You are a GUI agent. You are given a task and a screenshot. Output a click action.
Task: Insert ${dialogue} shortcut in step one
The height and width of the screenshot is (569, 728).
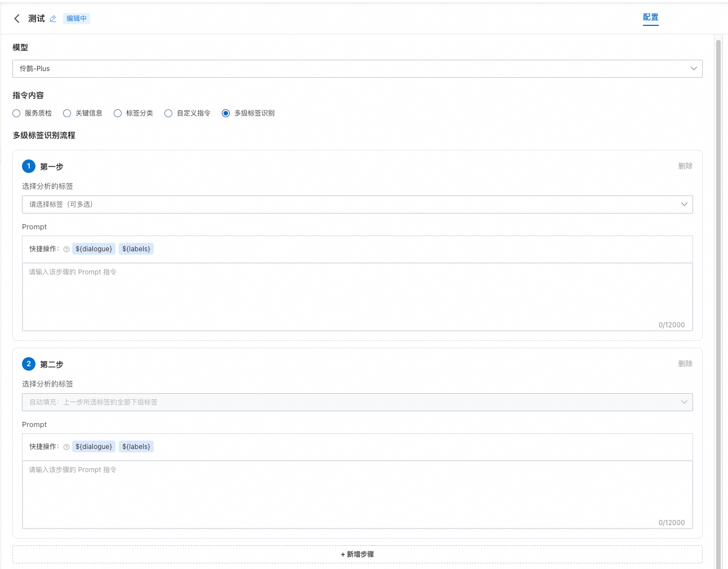point(94,249)
